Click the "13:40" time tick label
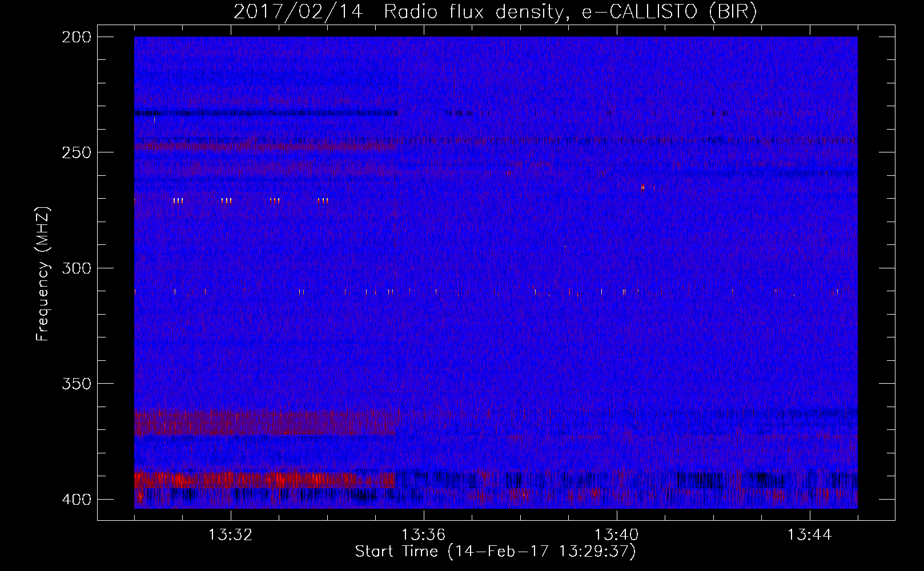The width and height of the screenshot is (924, 571). tap(616, 535)
